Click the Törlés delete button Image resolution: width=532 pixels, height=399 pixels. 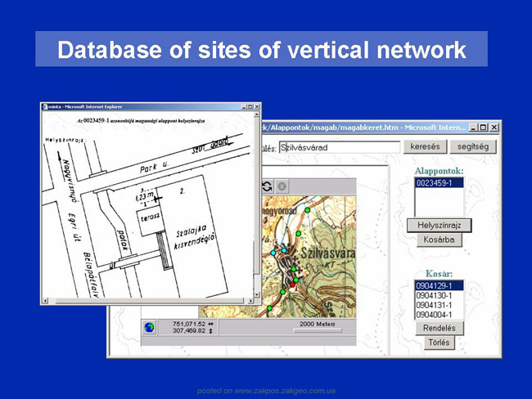click(439, 343)
